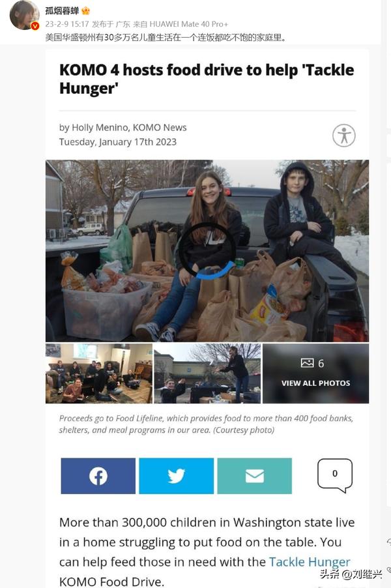Open the living room group thumbnail
The width and height of the screenshot is (391, 588).
click(x=99, y=374)
